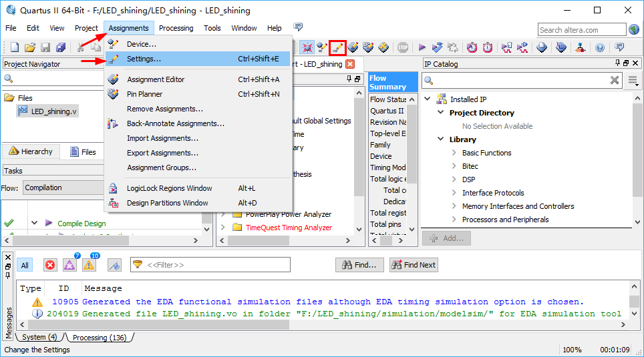Select Device... in Assignments menu

click(x=198, y=44)
